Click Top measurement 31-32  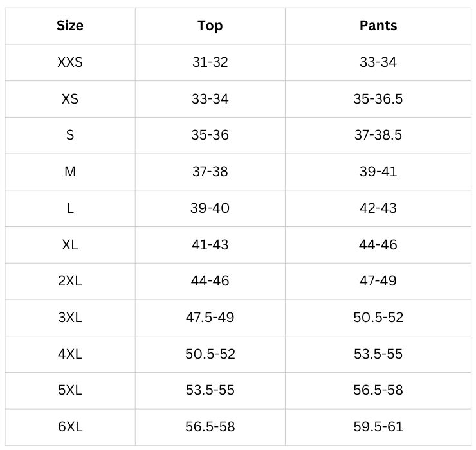click(210, 63)
